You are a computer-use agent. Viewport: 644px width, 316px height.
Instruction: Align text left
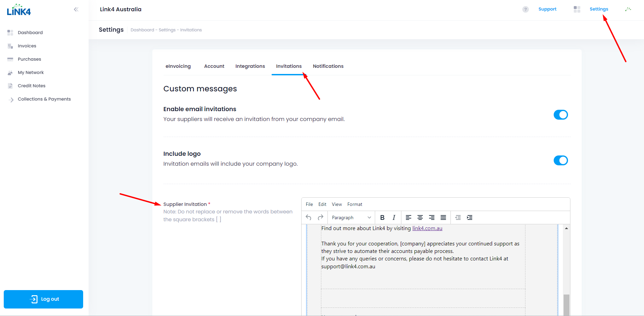[409, 217]
